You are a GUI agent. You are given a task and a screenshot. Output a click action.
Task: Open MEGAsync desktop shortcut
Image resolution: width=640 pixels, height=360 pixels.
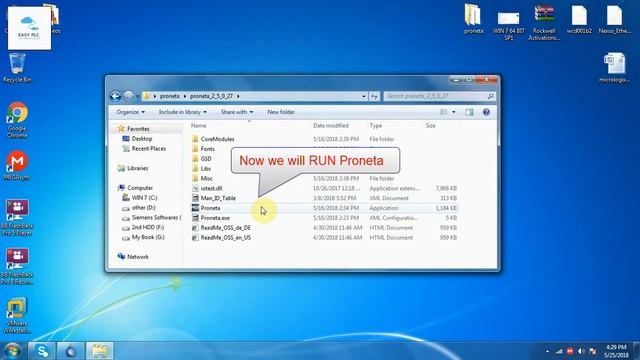[17, 165]
